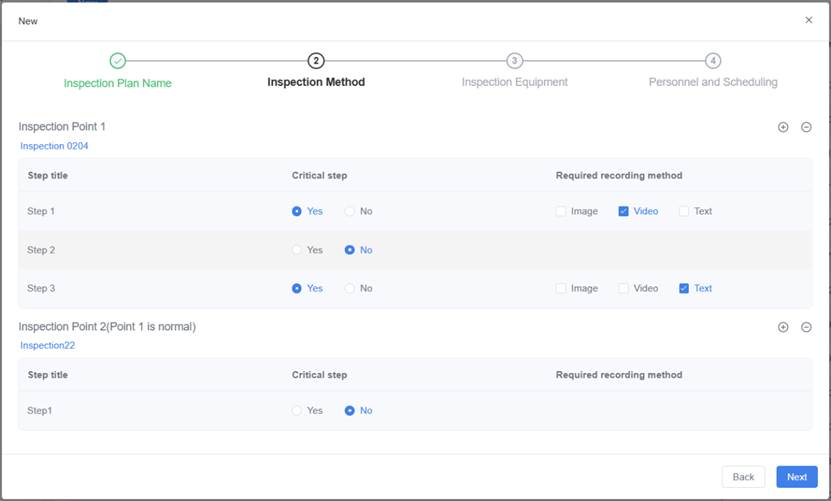831x501 pixels.
Task: Select No for Step 3 critical step
Action: point(349,288)
